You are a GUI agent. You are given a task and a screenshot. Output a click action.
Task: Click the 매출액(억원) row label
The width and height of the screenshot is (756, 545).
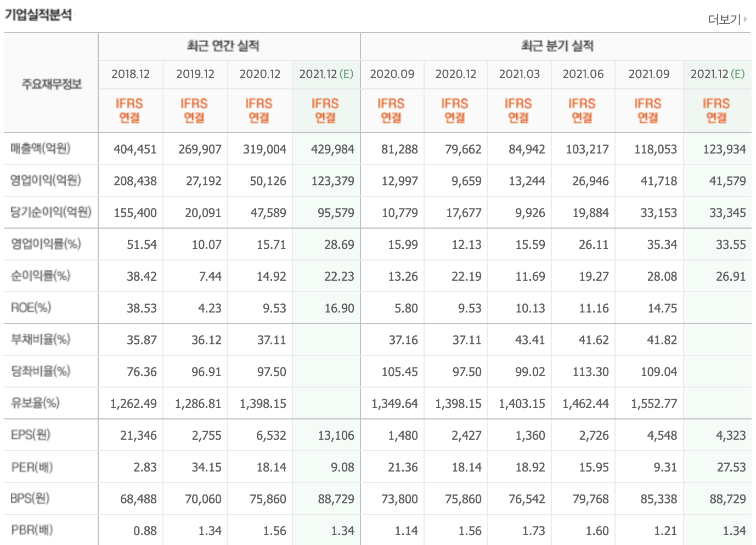[x=41, y=149]
